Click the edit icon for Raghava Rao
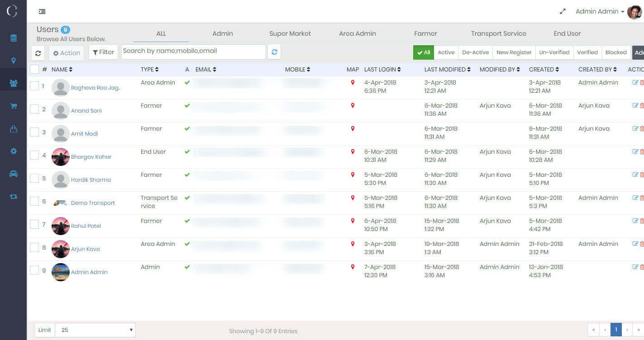The image size is (644, 340). point(635,83)
